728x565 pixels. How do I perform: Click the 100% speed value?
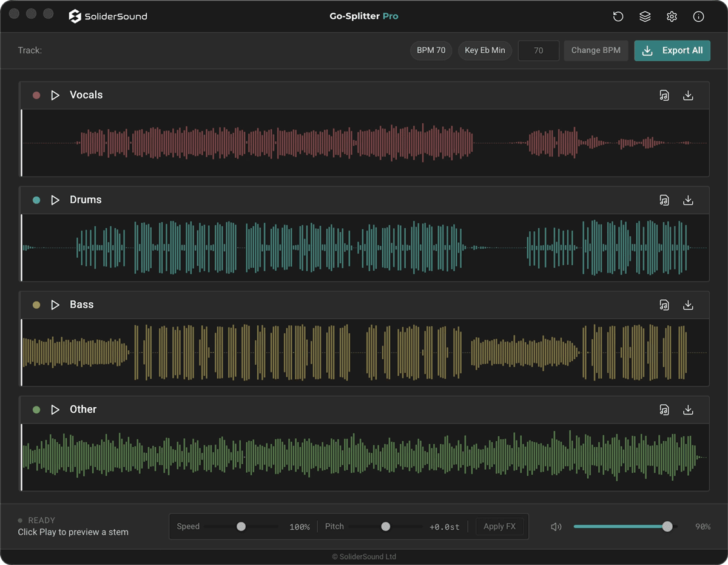[300, 527]
